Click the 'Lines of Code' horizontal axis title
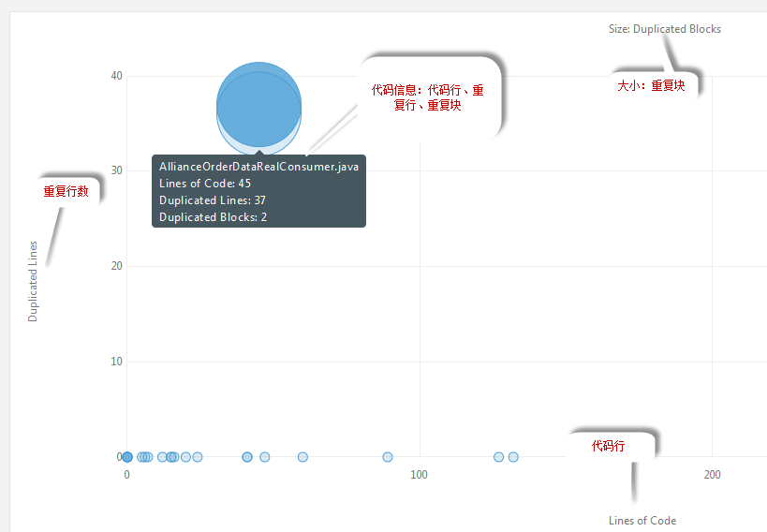Screen dimensions: 767x532 [x=642, y=521]
